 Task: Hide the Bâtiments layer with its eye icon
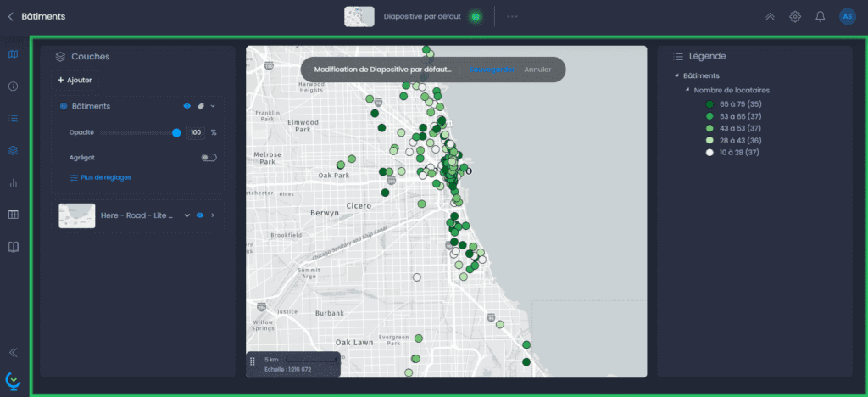coord(187,106)
